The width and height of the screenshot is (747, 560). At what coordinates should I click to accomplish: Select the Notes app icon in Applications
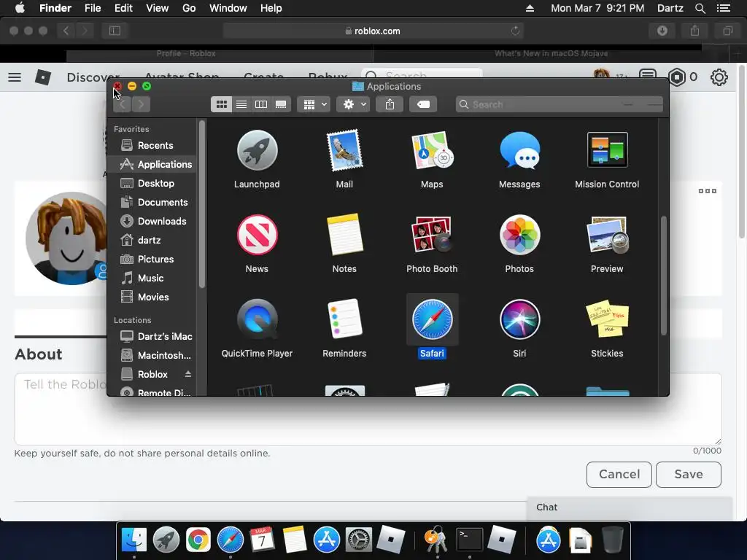344,234
